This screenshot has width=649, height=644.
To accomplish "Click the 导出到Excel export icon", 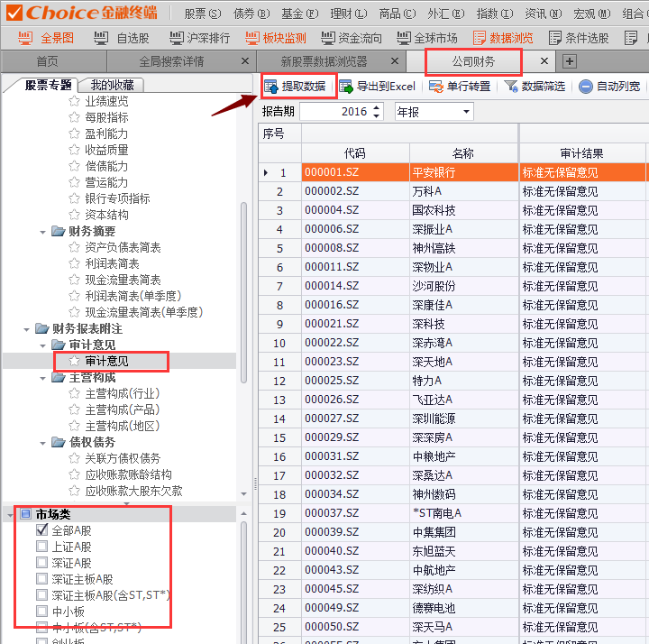I will coord(346,87).
